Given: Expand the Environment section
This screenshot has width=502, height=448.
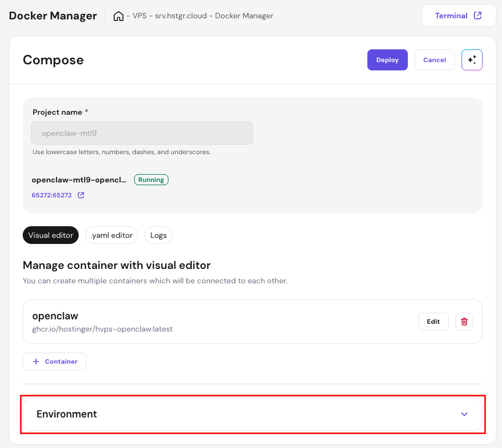Looking at the screenshot, I should pos(464,414).
